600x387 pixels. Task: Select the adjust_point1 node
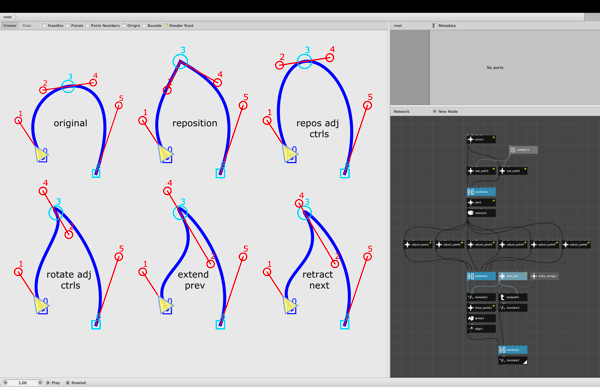(x=418, y=244)
